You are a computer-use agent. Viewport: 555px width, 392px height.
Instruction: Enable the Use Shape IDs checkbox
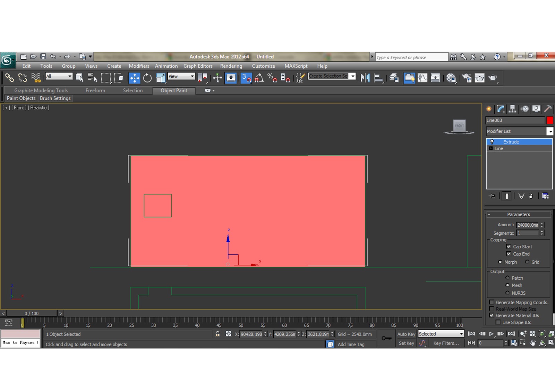click(x=498, y=322)
